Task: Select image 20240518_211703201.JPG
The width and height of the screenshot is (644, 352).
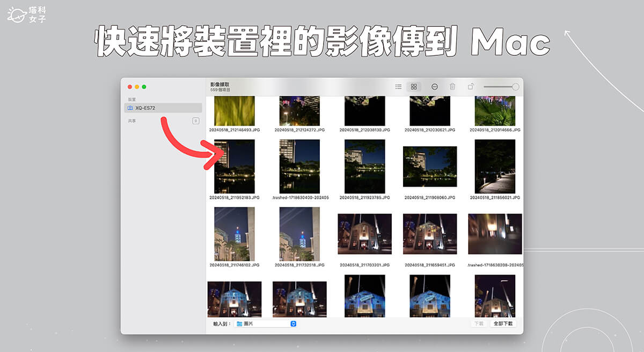Action: pos(364,234)
